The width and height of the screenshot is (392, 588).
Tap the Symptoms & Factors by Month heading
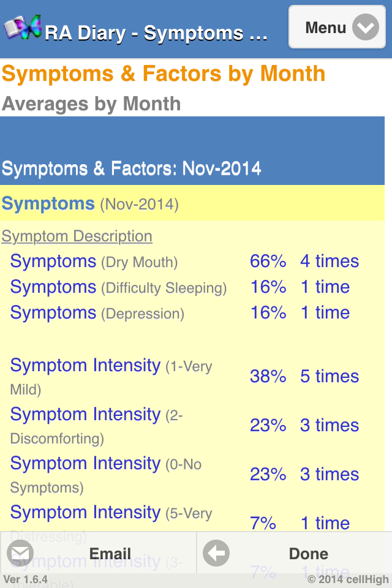point(164,74)
